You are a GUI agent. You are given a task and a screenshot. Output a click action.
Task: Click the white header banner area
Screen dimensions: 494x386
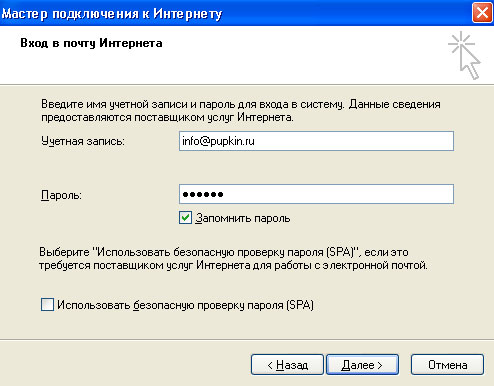click(247, 55)
